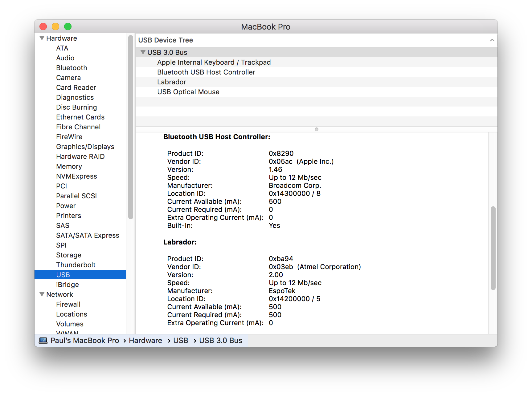Open Printers information
The height and width of the screenshot is (396, 532).
point(69,216)
